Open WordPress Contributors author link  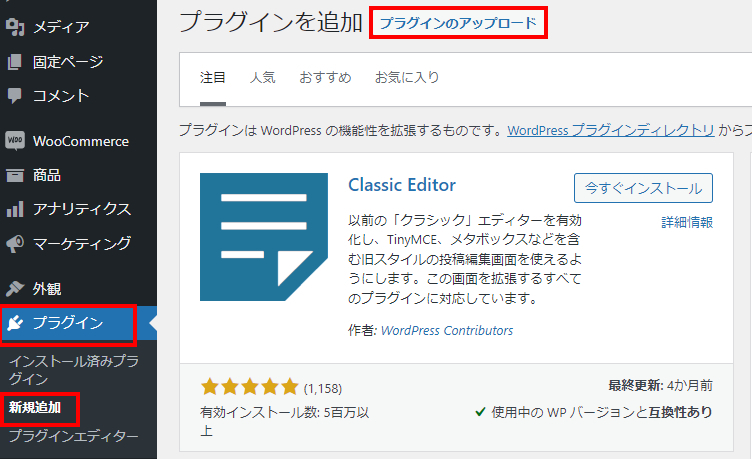click(x=447, y=330)
